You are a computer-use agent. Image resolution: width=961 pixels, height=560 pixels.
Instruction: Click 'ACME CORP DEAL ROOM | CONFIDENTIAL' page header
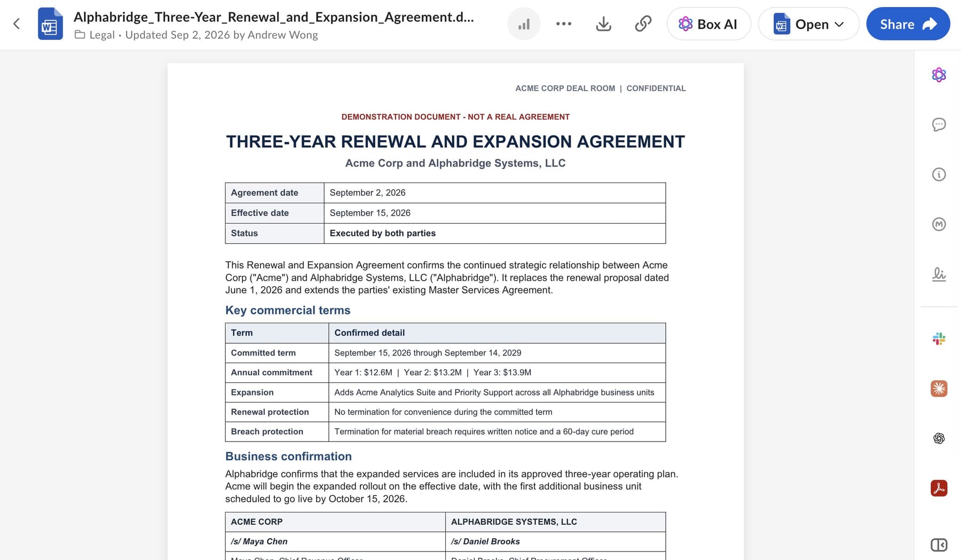pyautogui.click(x=600, y=89)
